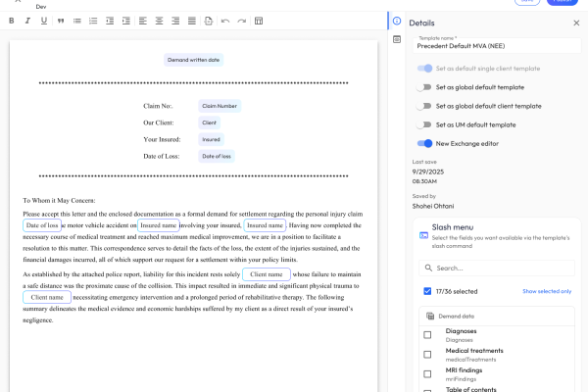
Task: Select the Demand written date field chip
Action: (193, 60)
